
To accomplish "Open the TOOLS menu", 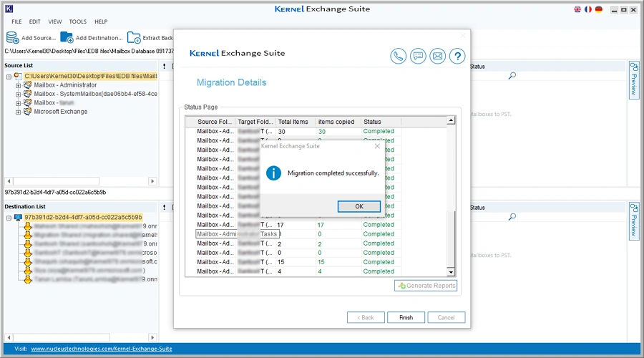I will (78, 22).
